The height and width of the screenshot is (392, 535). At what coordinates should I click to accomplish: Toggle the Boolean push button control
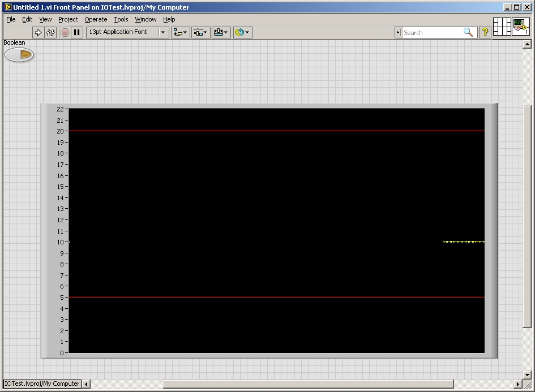[x=19, y=54]
